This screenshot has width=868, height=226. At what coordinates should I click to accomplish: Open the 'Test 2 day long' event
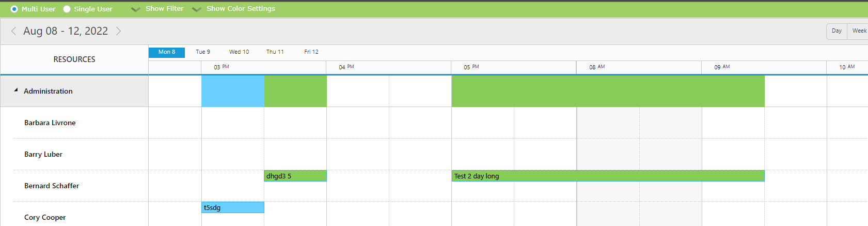tap(607, 176)
